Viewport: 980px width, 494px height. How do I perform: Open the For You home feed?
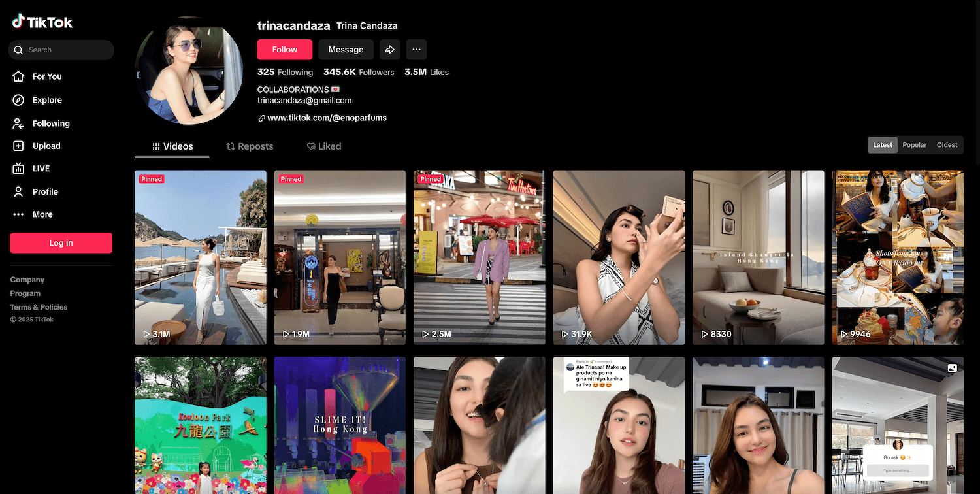point(46,76)
